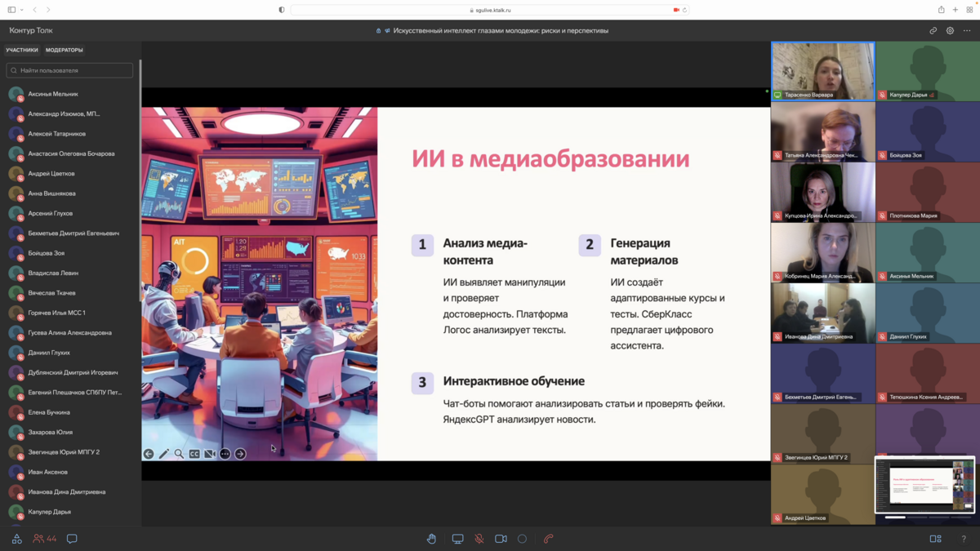The height and width of the screenshot is (551, 980).
Task: Switch to the Участники tab
Action: tap(22, 50)
